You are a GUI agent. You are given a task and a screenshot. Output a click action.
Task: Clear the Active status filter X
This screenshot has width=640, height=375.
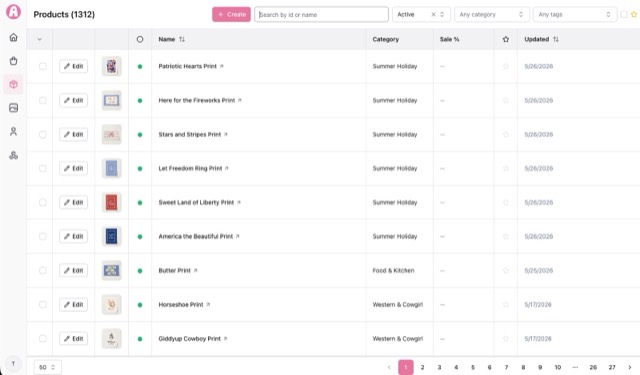tap(433, 15)
